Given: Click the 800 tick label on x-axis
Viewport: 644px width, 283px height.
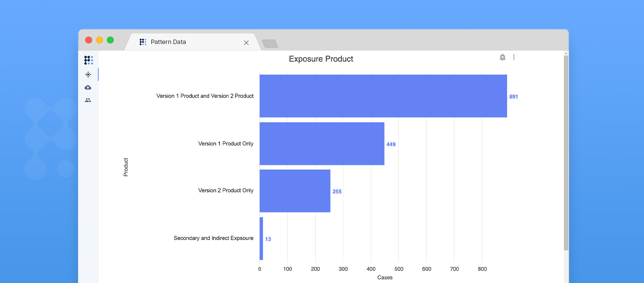Looking at the screenshot, I should [x=482, y=269].
